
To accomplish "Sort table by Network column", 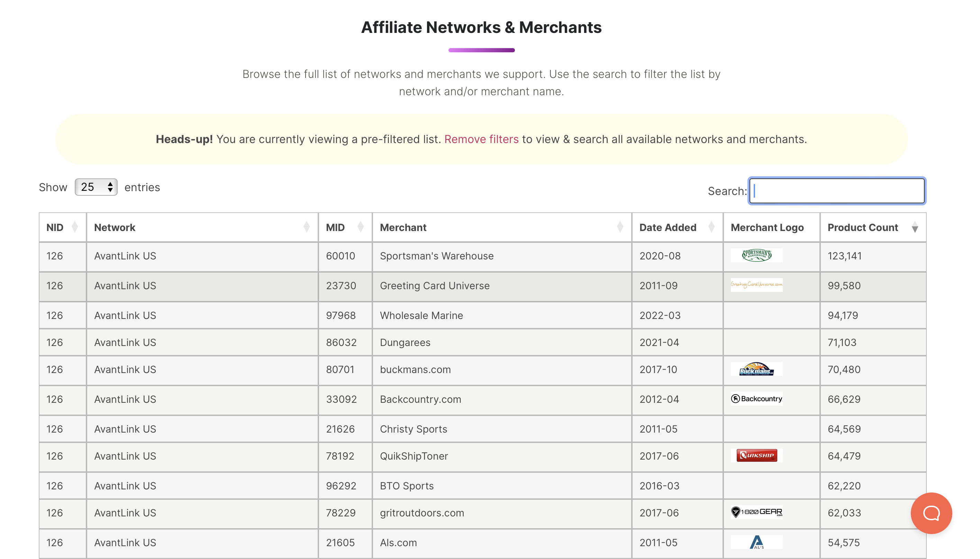I will 202,227.
